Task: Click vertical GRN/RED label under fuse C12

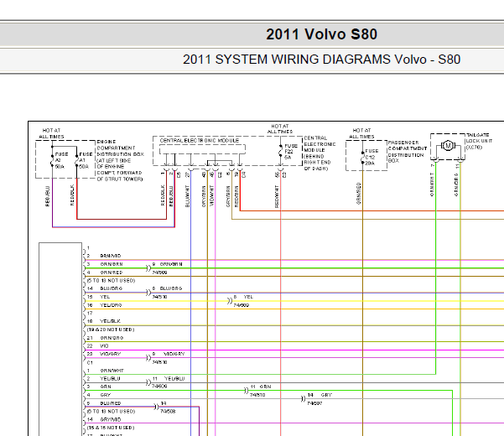Action: point(359,194)
